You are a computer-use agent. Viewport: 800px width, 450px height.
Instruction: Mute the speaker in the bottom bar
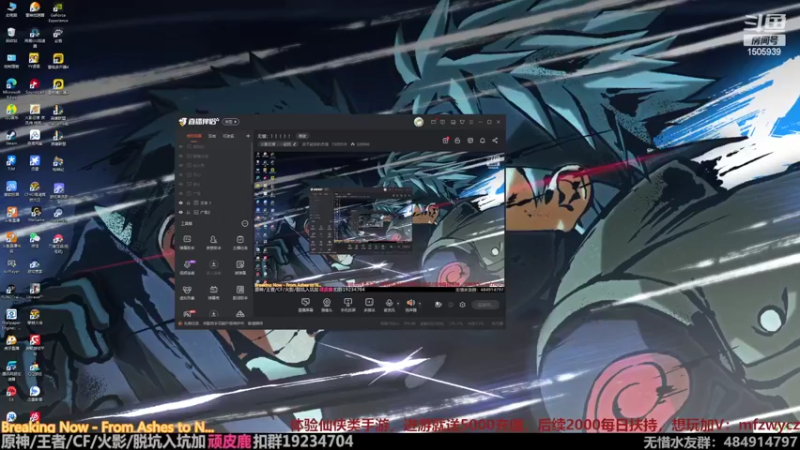click(x=411, y=305)
